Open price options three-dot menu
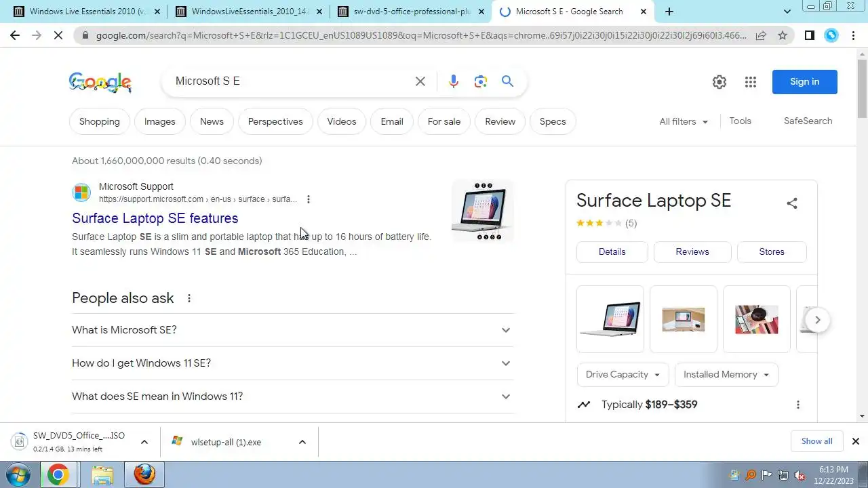868x488 pixels. (x=798, y=405)
